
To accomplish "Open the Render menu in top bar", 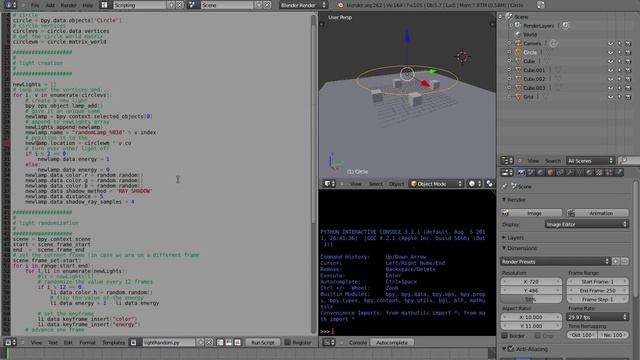I will click(x=68, y=5).
